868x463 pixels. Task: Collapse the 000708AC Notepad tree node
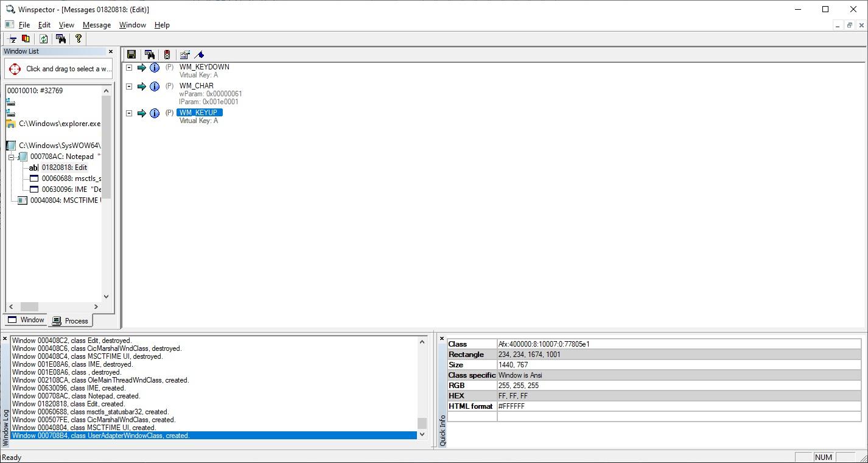pyautogui.click(x=11, y=157)
